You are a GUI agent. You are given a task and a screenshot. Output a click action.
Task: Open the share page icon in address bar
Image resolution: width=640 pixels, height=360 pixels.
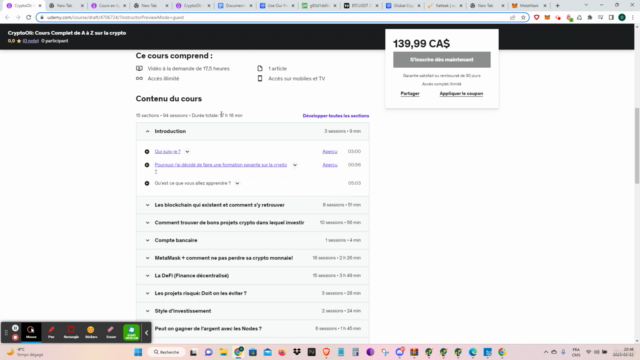tap(513, 18)
